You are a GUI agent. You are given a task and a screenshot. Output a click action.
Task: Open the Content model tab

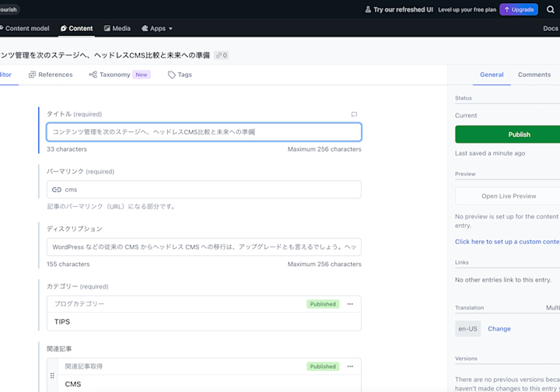point(24,28)
